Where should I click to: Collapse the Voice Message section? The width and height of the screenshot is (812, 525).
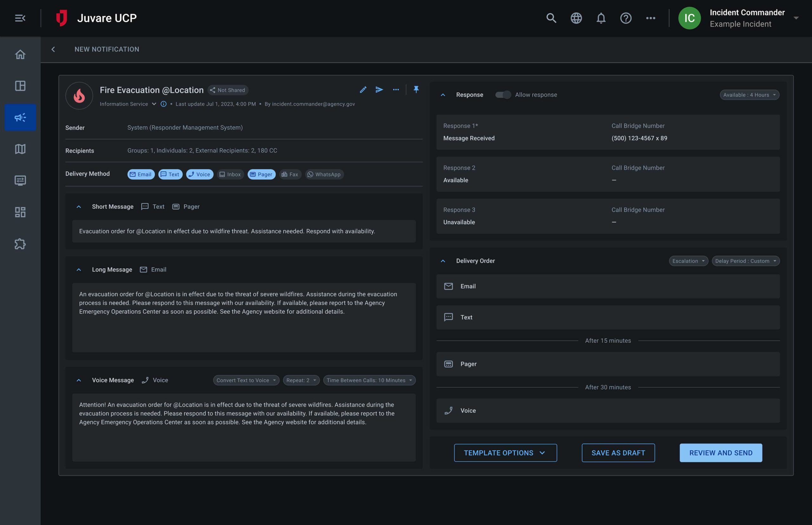tap(79, 380)
